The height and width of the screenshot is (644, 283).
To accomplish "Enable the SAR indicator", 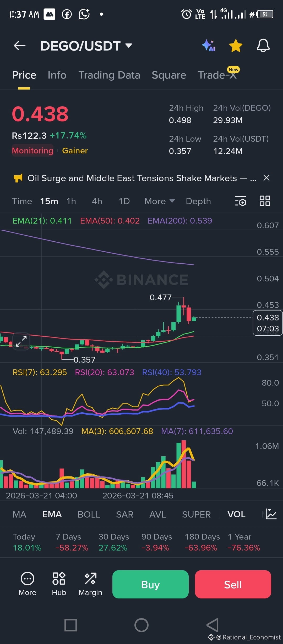I will (125, 514).
